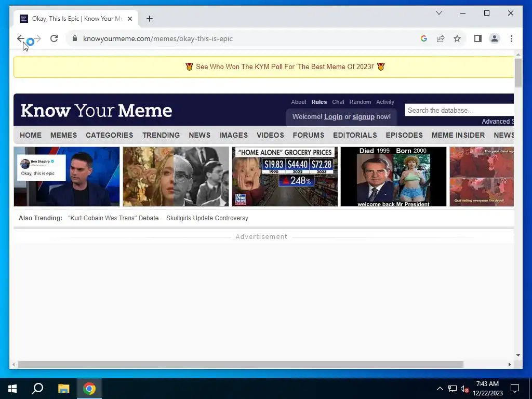Open welcome back Mr President thumbnail
The height and width of the screenshot is (399, 532).
pos(394,177)
